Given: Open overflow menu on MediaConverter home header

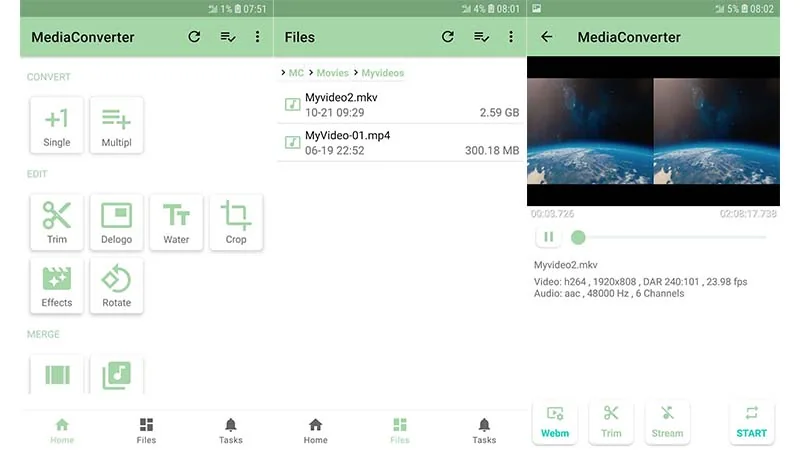Looking at the screenshot, I should [x=257, y=37].
